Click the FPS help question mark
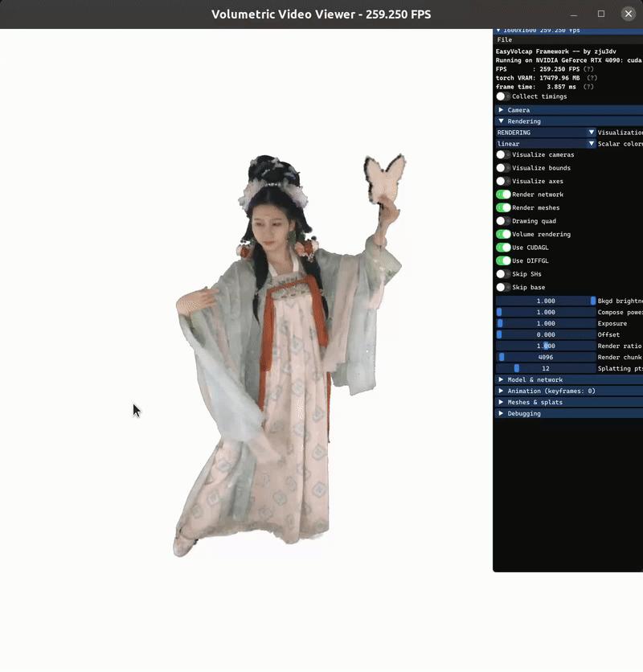Viewport: 643px width, 672px height. [588, 69]
